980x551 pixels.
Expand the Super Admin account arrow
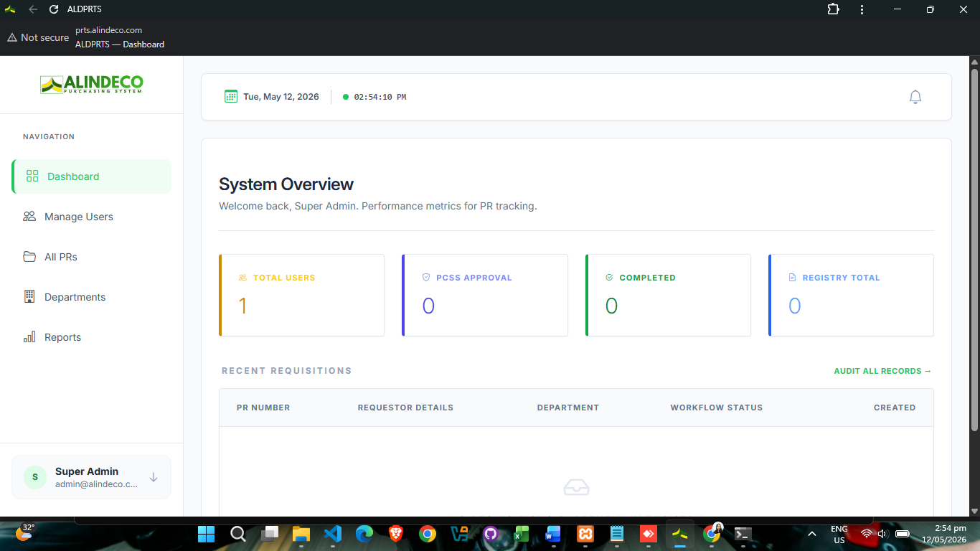click(154, 477)
